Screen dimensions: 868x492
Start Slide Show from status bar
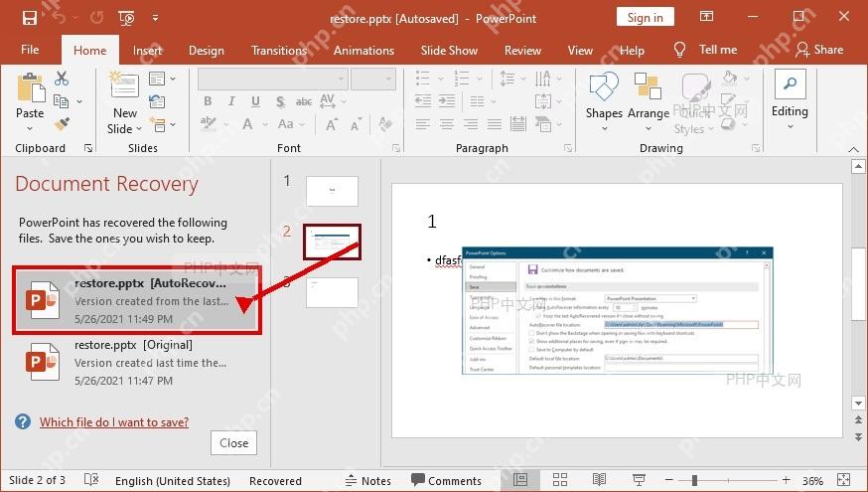pos(639,480)
